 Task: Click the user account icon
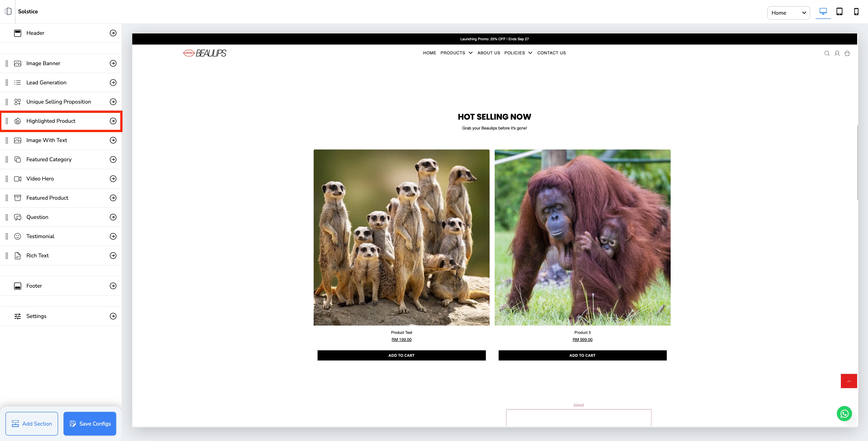coord(837,53)
